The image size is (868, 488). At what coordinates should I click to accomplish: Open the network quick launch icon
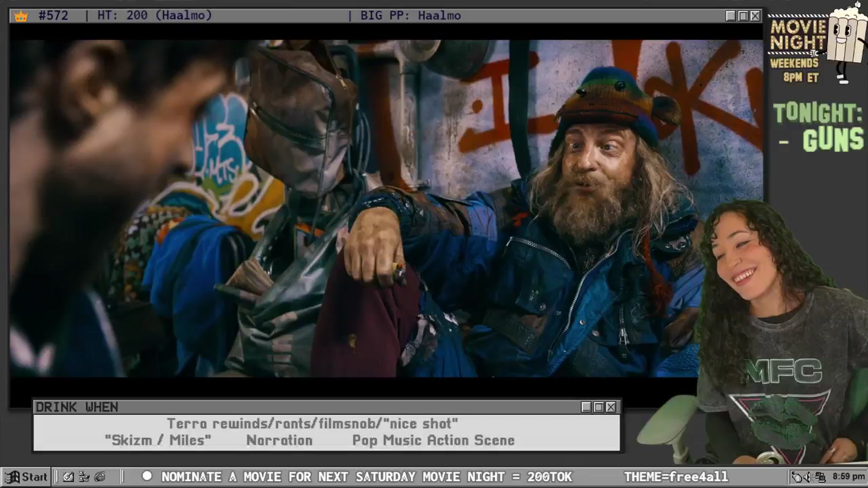(x=84, y=477)
